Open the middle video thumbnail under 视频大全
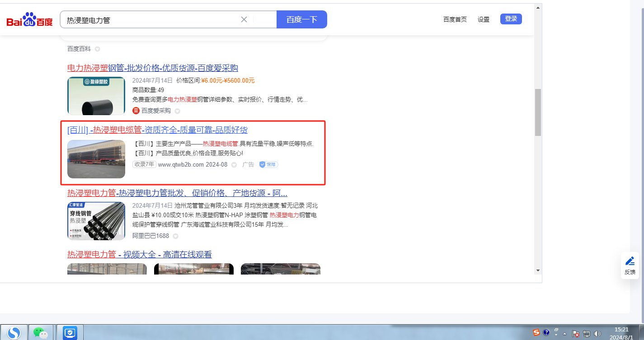This screenshot has width=644, height=340. click(x=194, y=269)
